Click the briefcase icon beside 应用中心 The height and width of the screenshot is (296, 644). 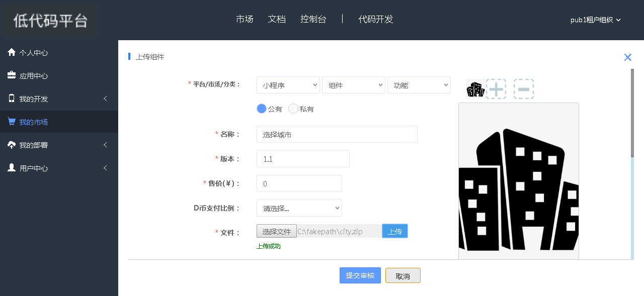click(x=12, y=75)
